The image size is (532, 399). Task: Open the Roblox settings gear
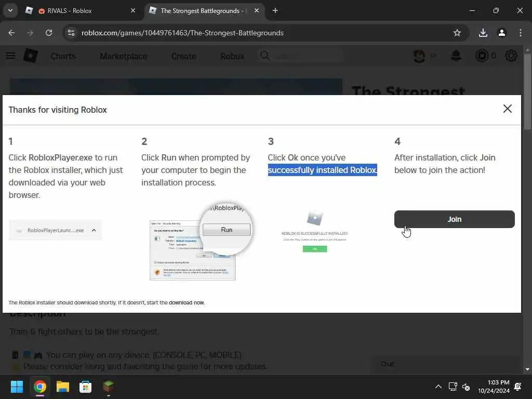click(511, 56)
